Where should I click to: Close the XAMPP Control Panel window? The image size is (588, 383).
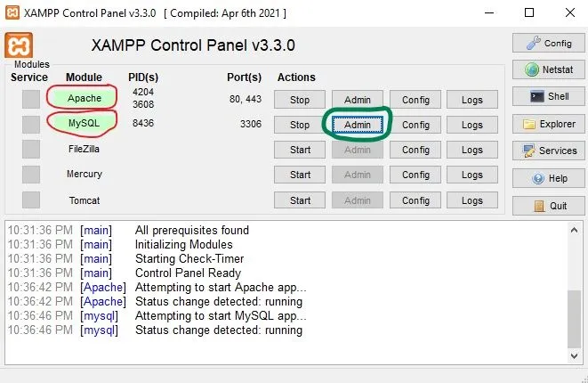click(x=570, y=12)
